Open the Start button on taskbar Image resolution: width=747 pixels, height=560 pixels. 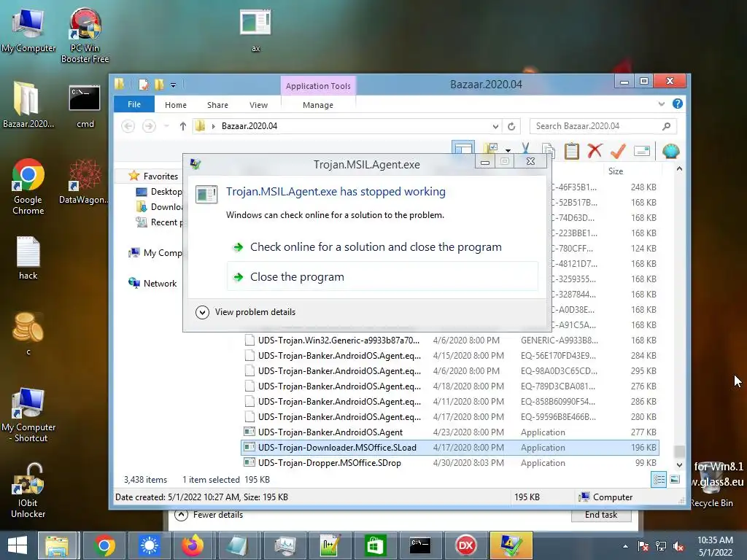(x=18, y=545)
